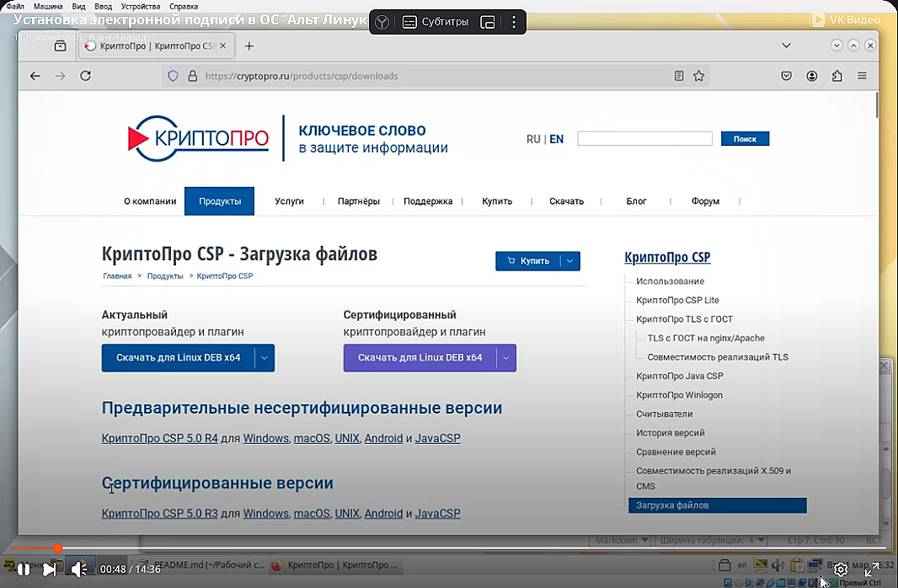
Task: Open picture-in-picture mode icon
Action: pos(488,22)
